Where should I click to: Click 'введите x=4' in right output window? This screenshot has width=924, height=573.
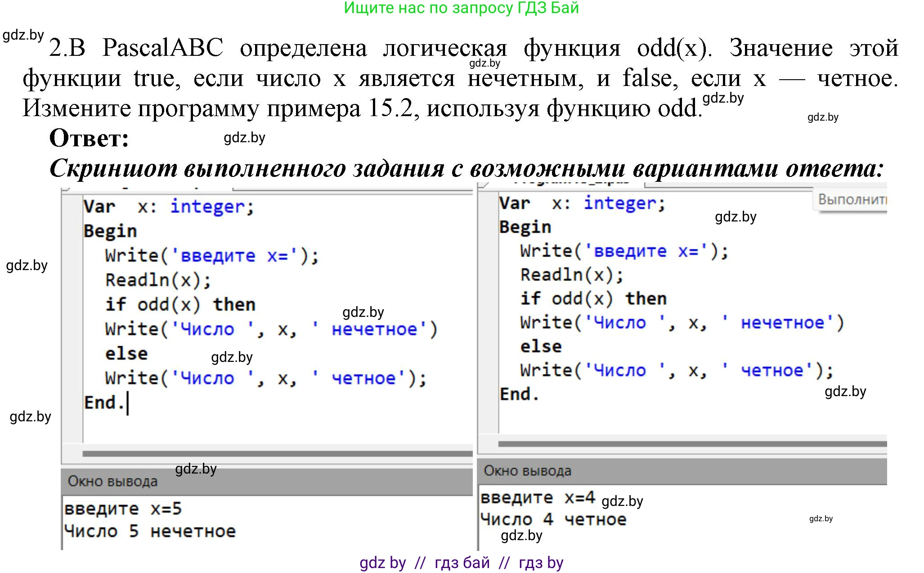pos(537,498)
